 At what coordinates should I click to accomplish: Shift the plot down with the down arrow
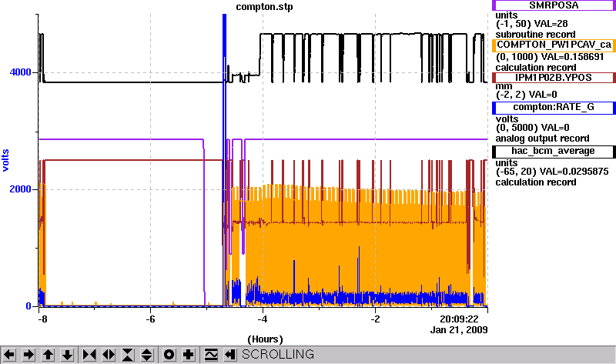pyautogui.click(x=67, y=355)
